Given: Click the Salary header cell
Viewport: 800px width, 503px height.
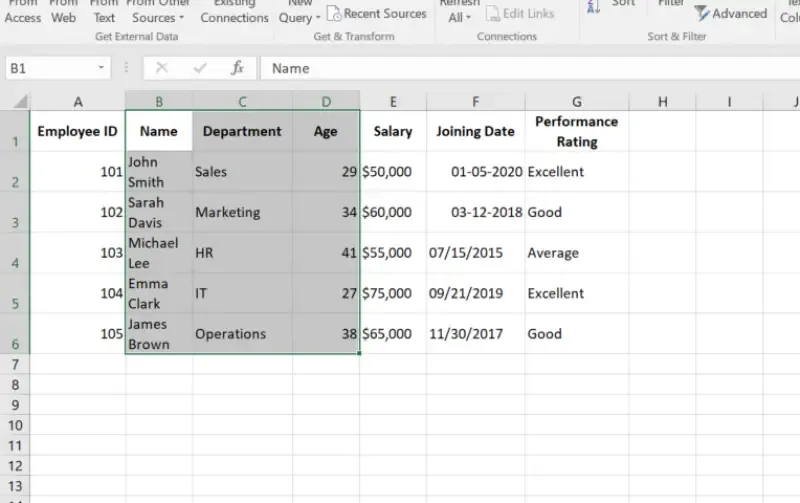Looking at the screenshot, I should click(x=393, y=131).
